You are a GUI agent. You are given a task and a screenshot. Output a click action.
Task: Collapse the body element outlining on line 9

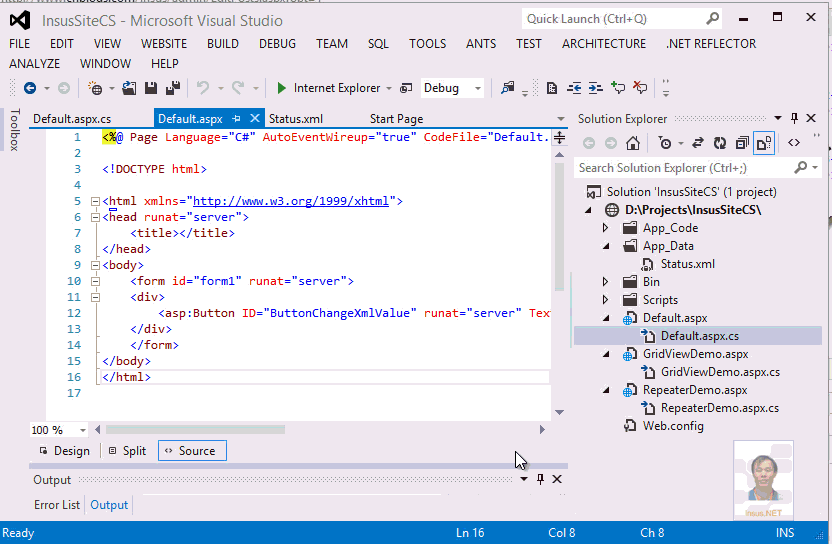tap(96, 265)
